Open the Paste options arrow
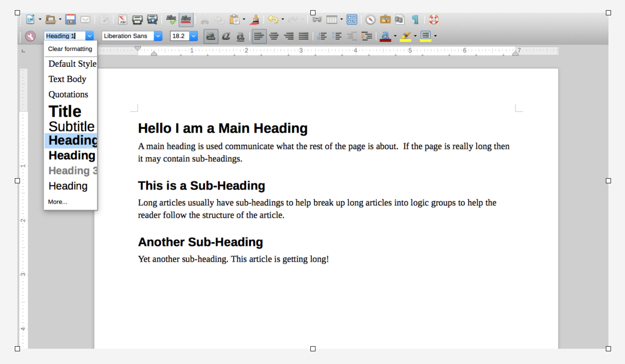The image size is (625, 364). [x=244, y=20]
